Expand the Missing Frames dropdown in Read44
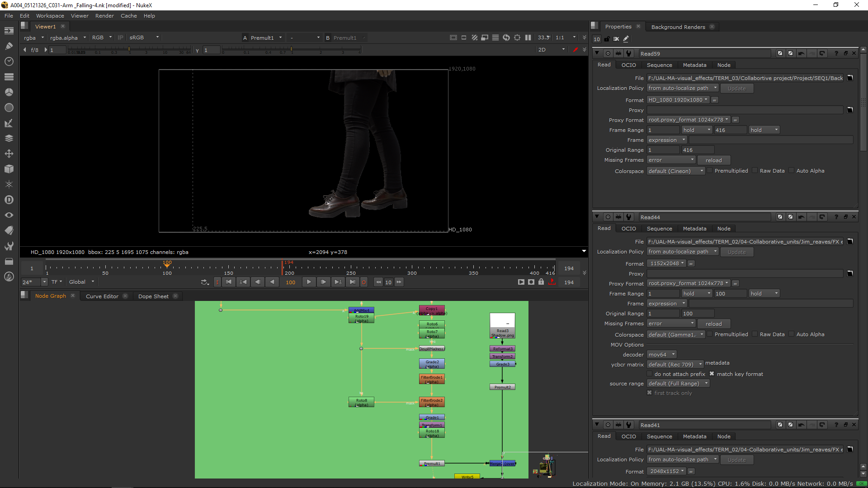Image resolution: width=868 pixels, height=488 pixels. [x=671, y=324]
